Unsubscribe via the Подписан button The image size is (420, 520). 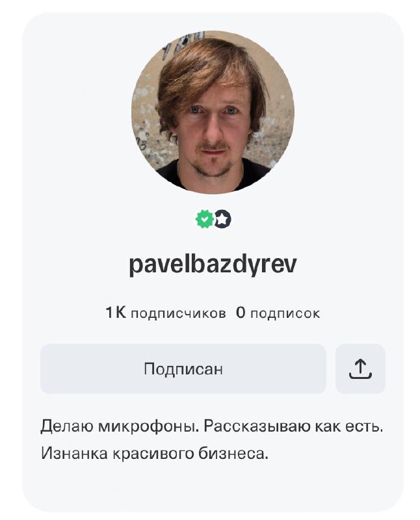[x=183, y=369]
